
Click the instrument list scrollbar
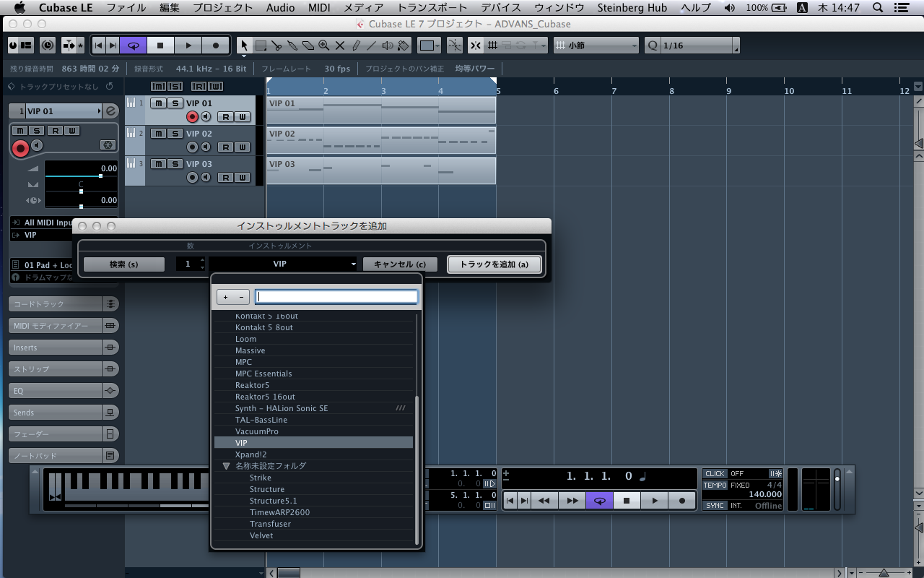(x=417, y=470)
